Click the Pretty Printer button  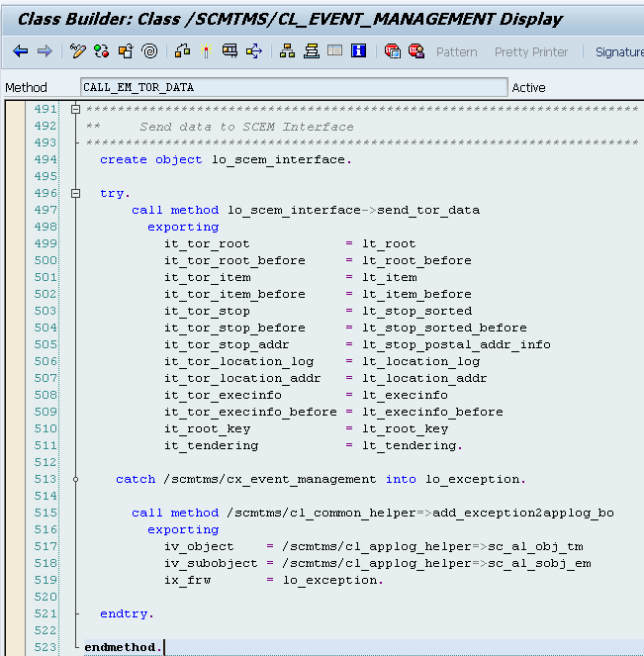531,51
